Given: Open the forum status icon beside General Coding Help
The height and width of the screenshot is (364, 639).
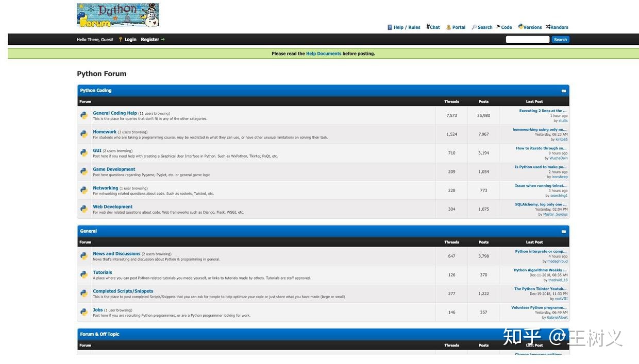Looking at the screenshot, I should pyautogui.click(x=84, y=115).
